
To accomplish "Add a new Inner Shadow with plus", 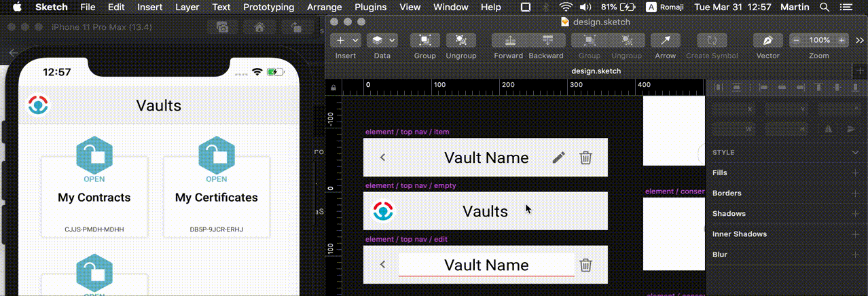I will [855, 234].
